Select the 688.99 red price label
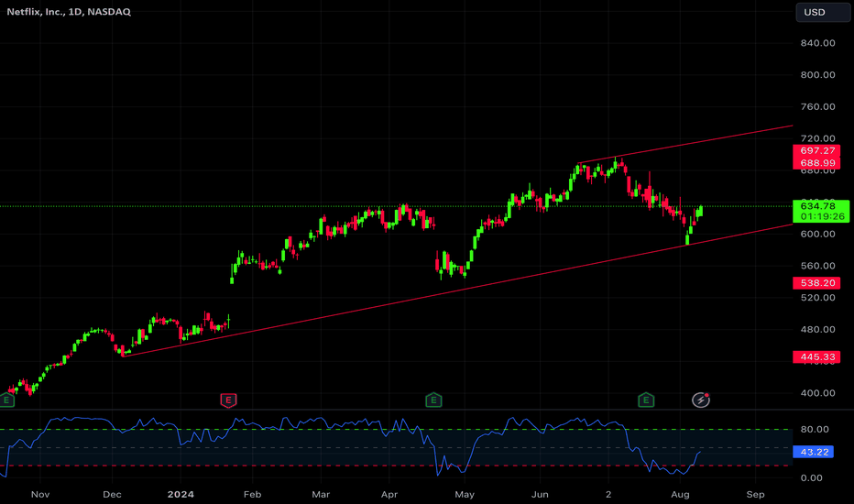The image size is (854, 504). tap(817, 163)
